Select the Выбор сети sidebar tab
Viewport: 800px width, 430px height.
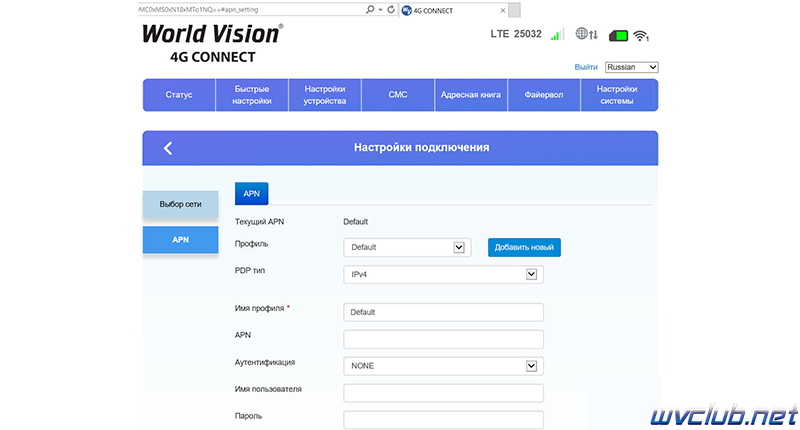click(181, 204)
